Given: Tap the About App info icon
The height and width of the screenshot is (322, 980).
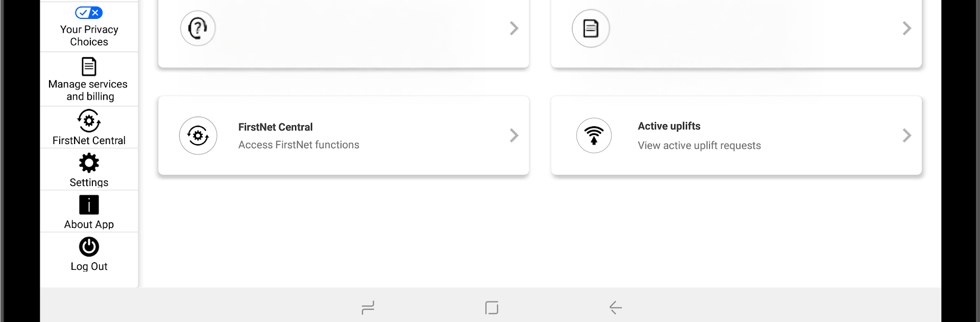Looking at the screenshot, I should coord(89,205).
